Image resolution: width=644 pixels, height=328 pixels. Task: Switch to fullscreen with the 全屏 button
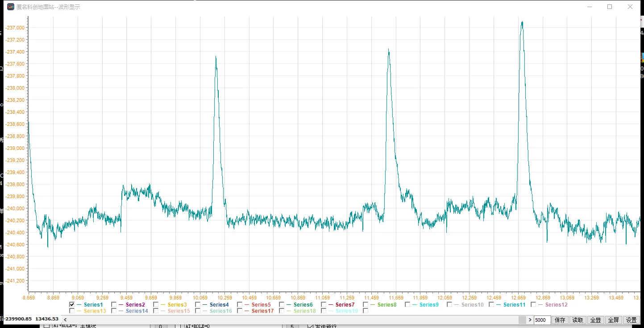pyautogui.click(x=614, y=320)
